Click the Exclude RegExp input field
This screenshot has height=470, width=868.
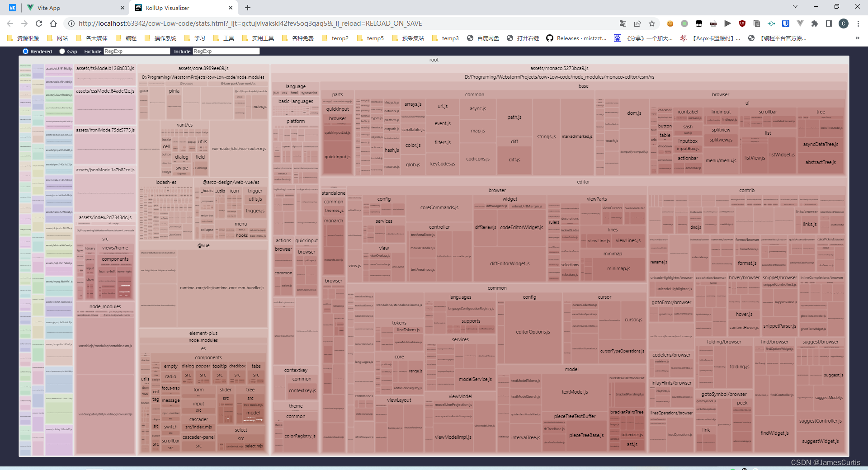coord(137,51)
